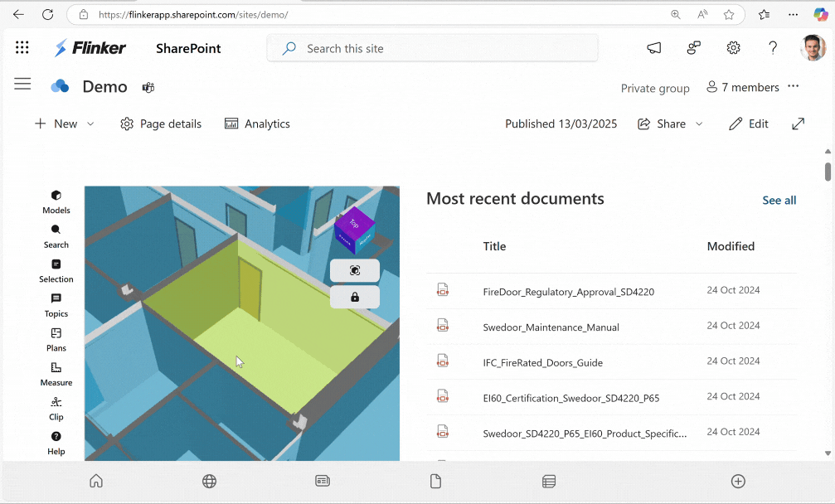The image size is (835, 504).
Task: Activate the Measure tool
Action: click(x=56, y=375)
